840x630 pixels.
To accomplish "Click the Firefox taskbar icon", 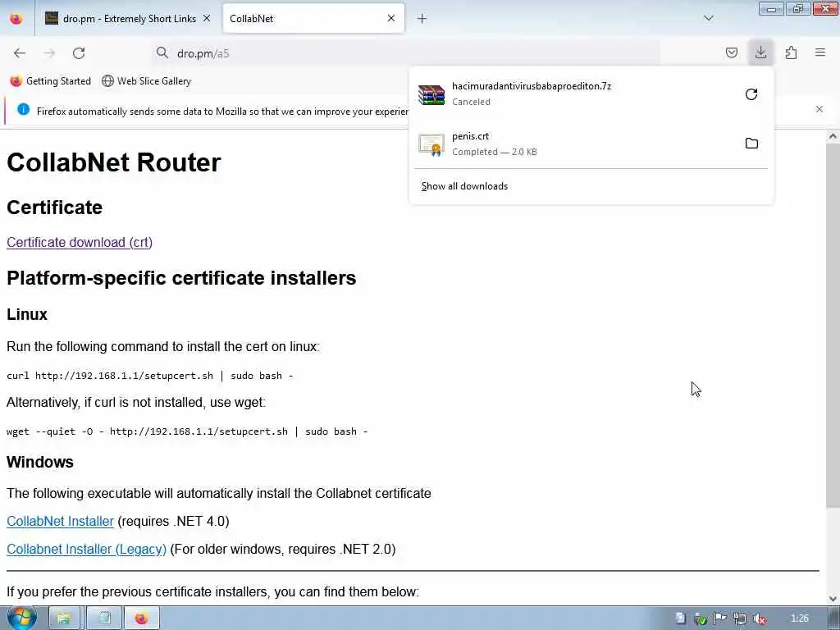I will pyautogui.click(x=141, y=619).
